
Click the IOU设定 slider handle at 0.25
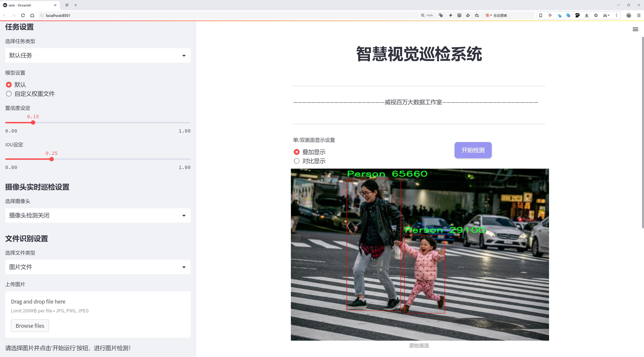51,159
